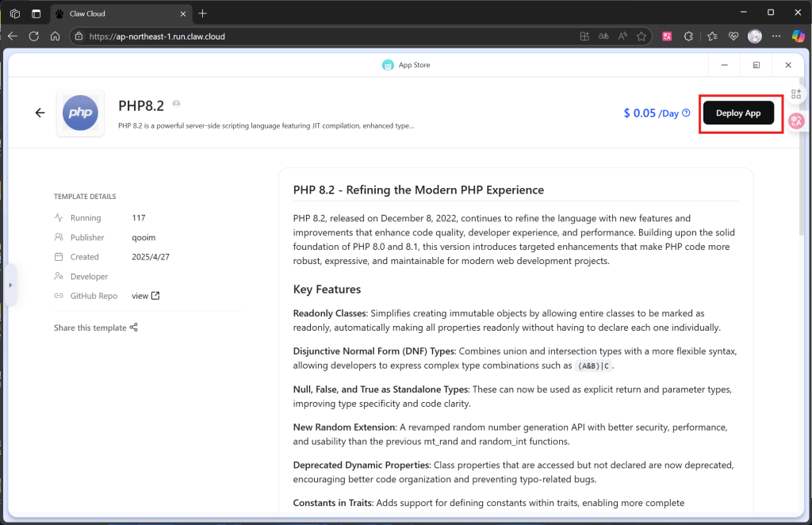Open browser settings and more menu

(776, 36)
